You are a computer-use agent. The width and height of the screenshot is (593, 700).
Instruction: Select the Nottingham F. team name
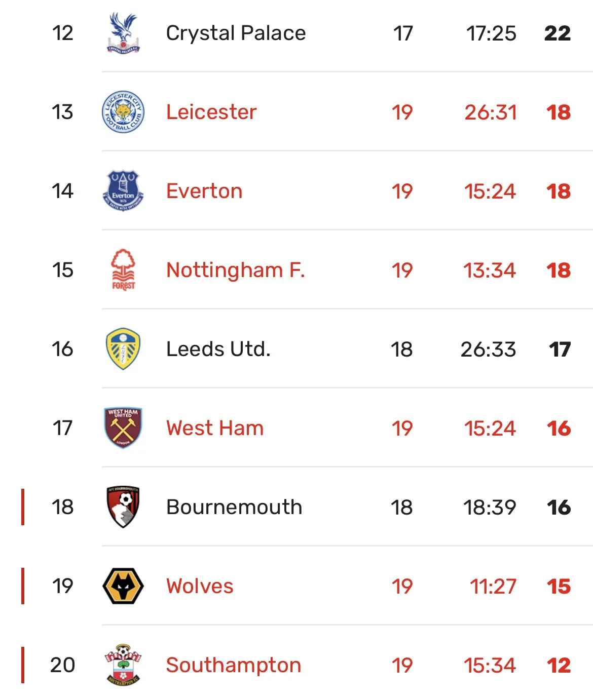point(236,270)
